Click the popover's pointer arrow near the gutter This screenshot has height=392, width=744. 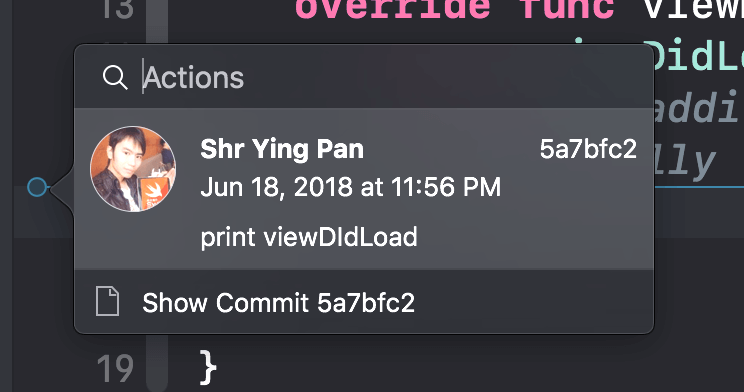[62, 188]
